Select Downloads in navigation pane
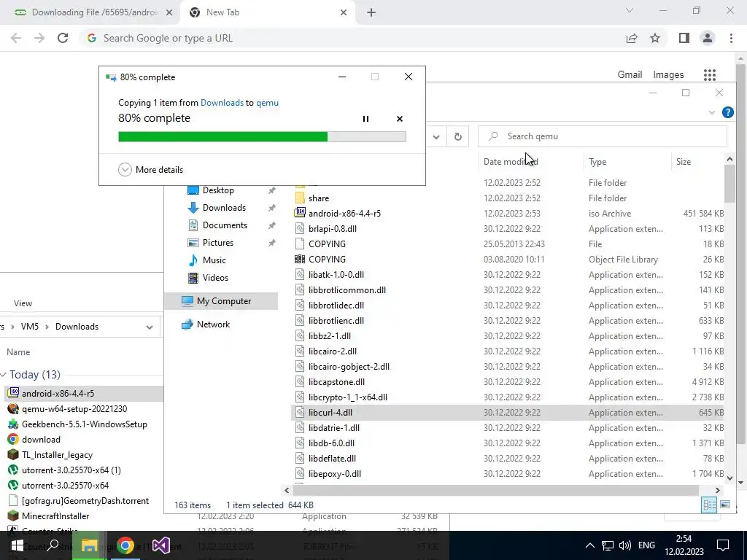 tap(224, 208)
